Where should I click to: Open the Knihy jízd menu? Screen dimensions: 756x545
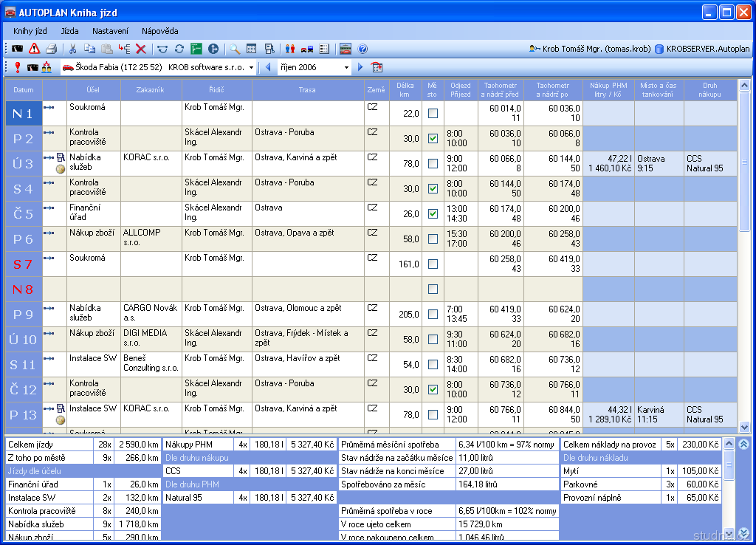tap(30, 31)
